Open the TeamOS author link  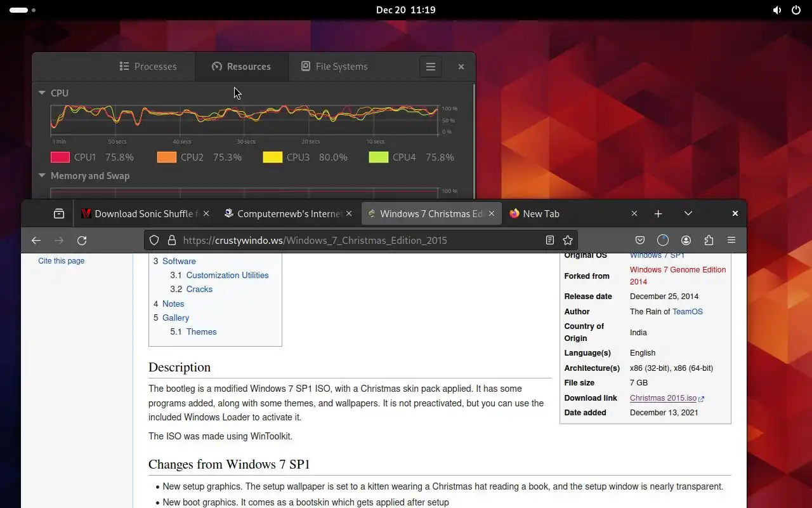click(x=688, y=311)
